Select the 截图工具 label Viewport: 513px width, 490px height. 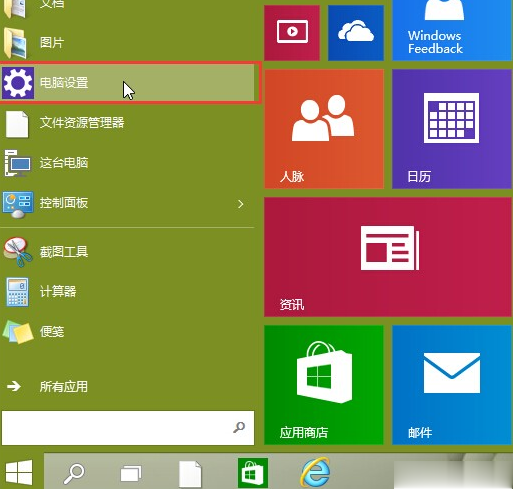[64, 252]
